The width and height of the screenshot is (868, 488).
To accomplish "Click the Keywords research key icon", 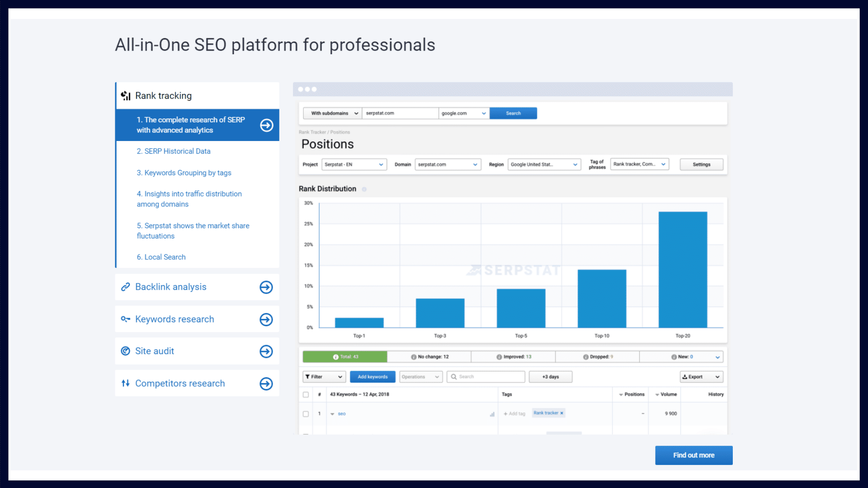I will click(x=125, y=319).
